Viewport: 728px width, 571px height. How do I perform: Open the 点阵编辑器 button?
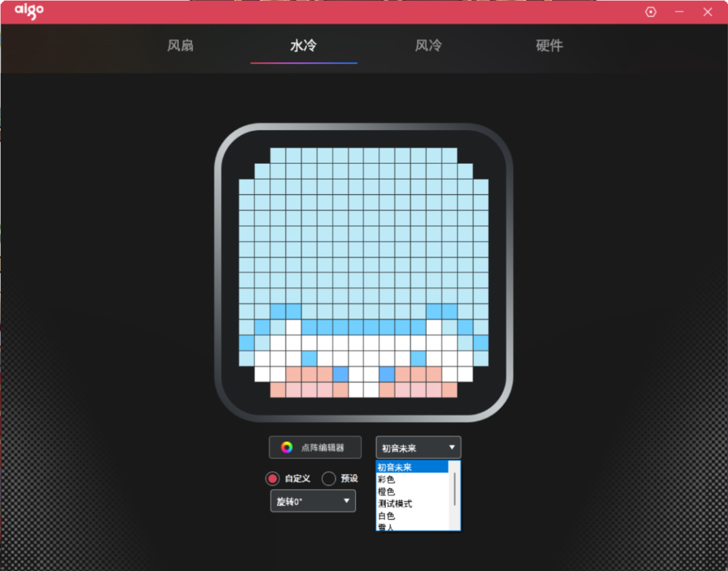tap(315, 448)
